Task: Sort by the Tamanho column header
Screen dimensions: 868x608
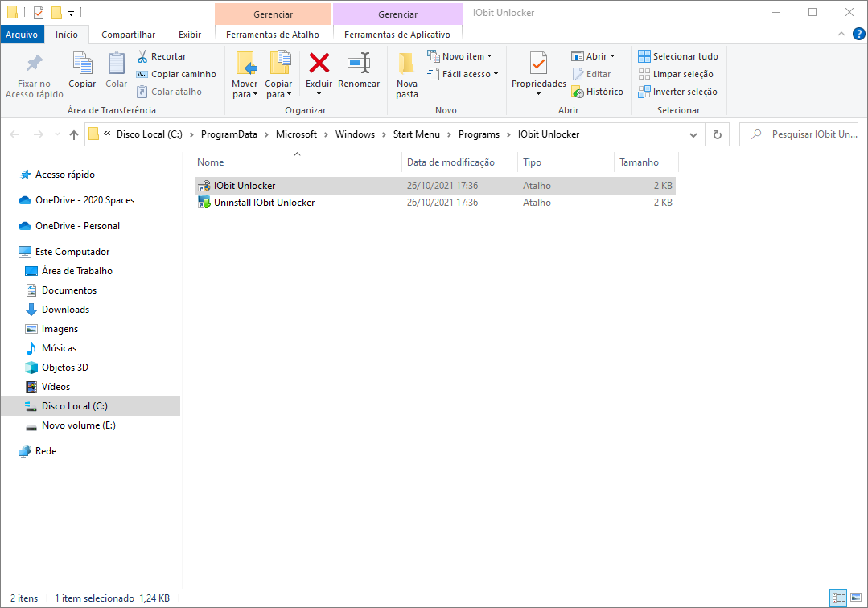Action: (x=646, y=162)
